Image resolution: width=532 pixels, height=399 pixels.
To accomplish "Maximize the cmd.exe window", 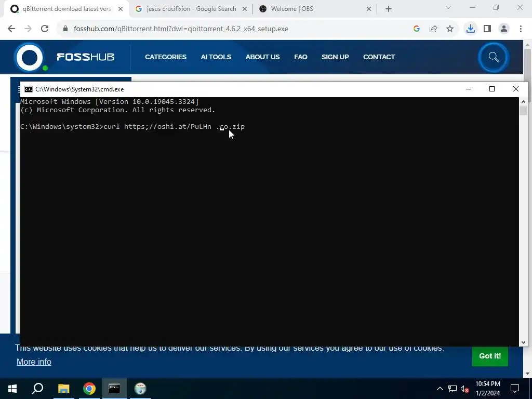I will [x=492, y=89].
